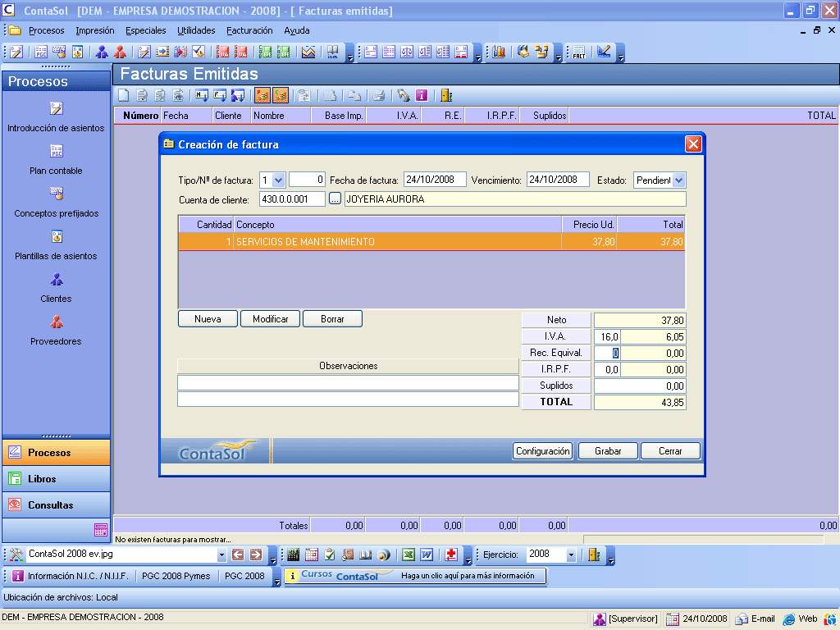Click the ellipsis browse button beside Cuenta de cliente

(335, 199)
